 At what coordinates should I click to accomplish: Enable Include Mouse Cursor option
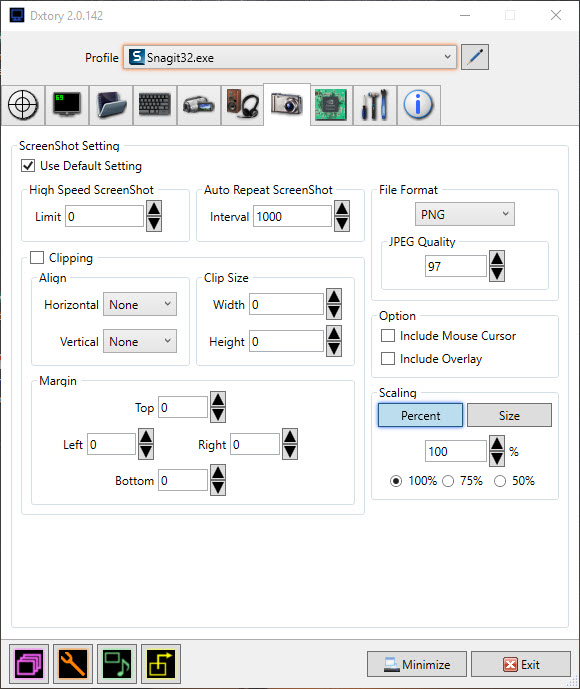388,336
